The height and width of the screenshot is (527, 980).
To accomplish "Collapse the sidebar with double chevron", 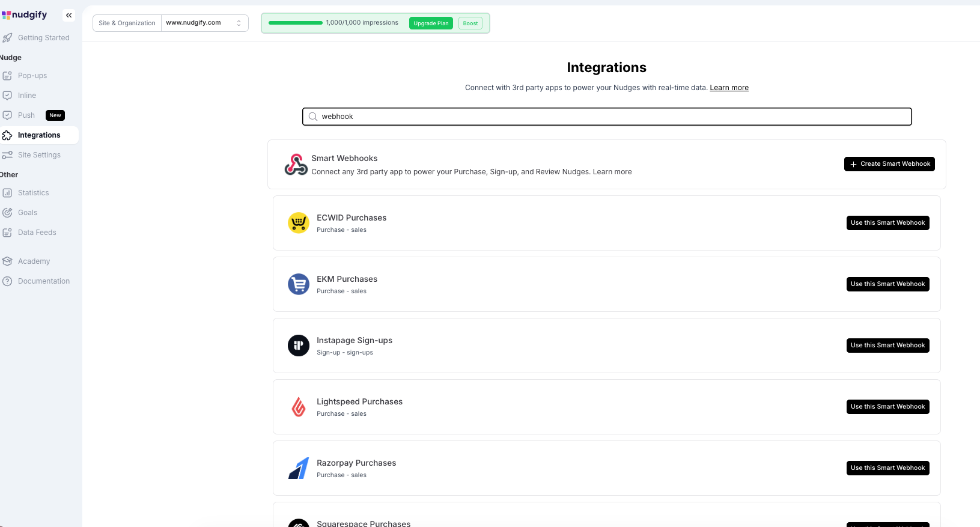I will coord(69,16).
